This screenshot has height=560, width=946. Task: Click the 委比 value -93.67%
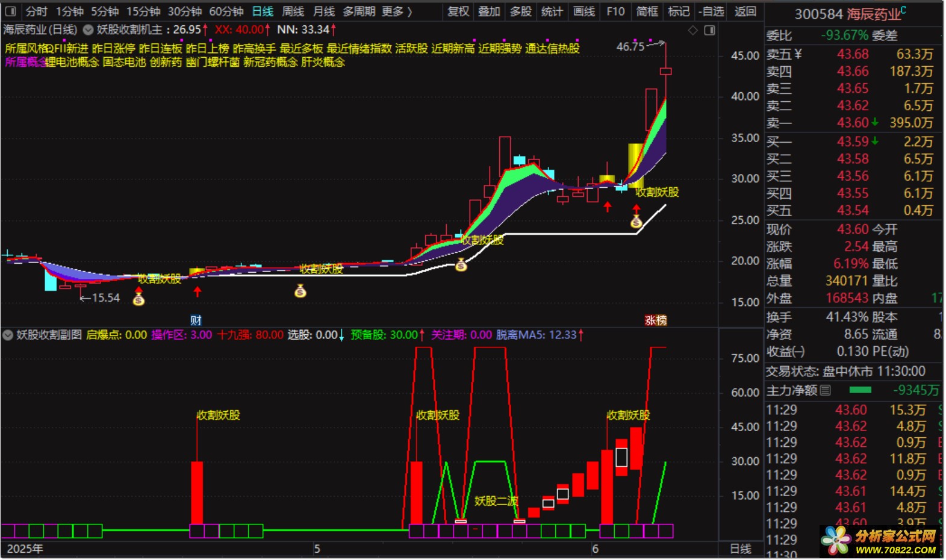point(844,36)
